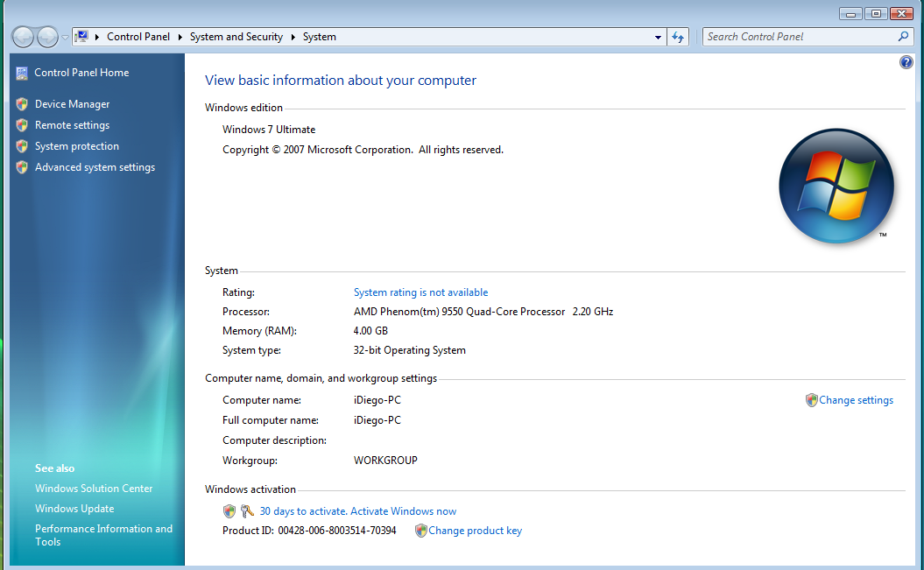Select System and Security breadcrumb item

236,37
